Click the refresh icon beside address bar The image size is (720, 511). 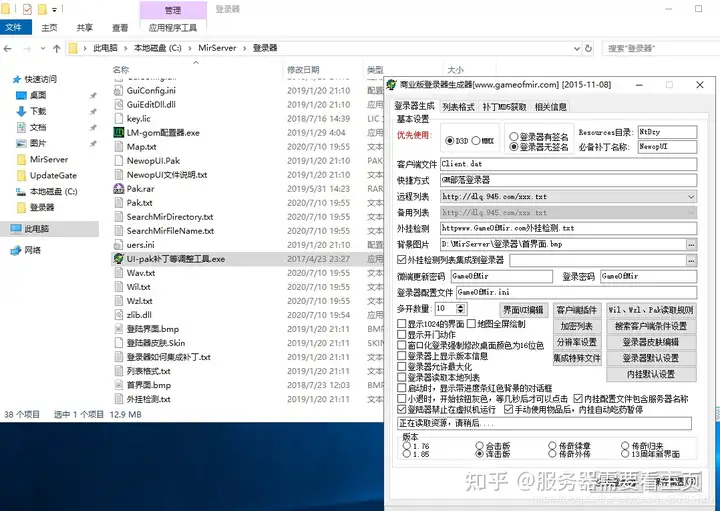click(x=588, y=48)
